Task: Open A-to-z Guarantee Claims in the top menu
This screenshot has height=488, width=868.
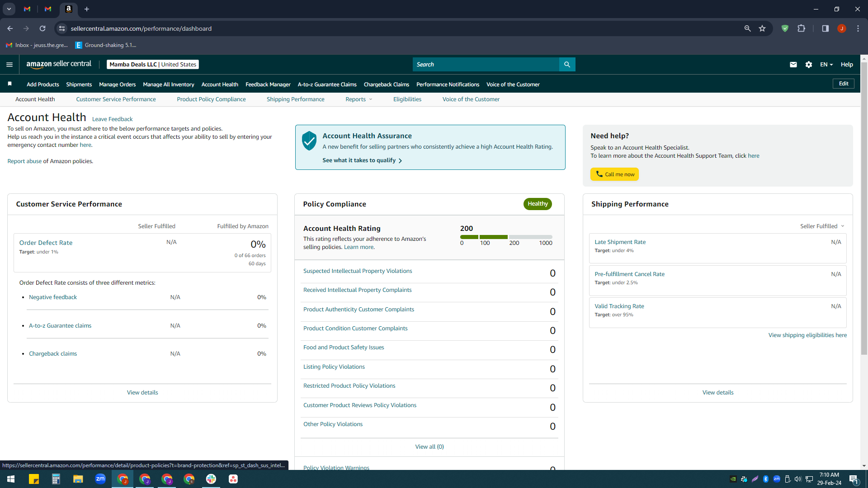Action: [x=327, y=84]
